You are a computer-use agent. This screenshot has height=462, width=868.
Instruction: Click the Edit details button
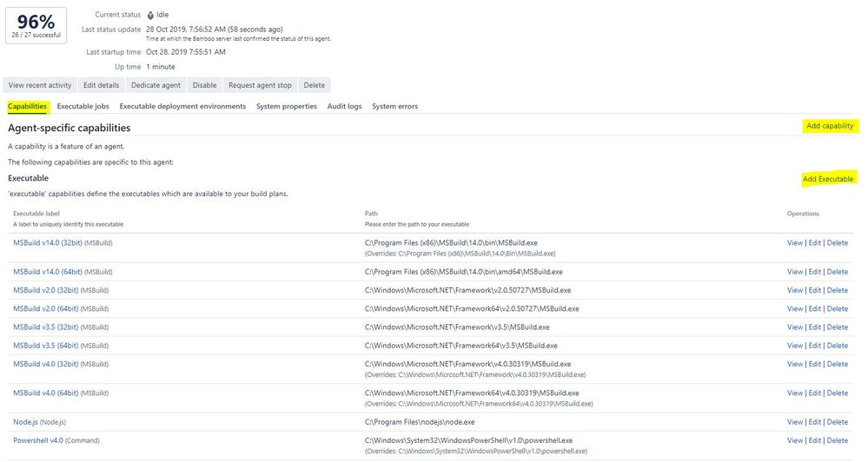tap(102, 85)
